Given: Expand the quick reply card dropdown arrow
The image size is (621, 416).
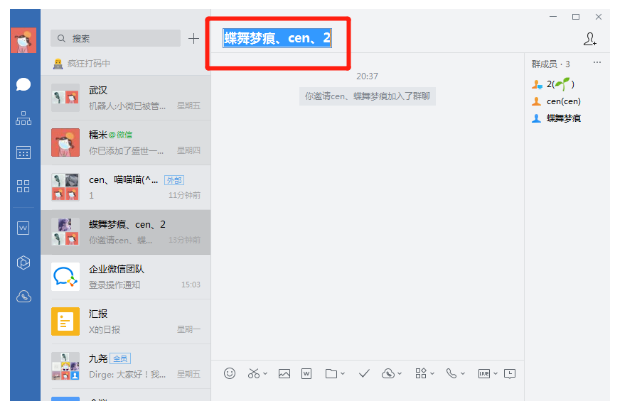Looking at the screenshot, I should pos(495,373).
